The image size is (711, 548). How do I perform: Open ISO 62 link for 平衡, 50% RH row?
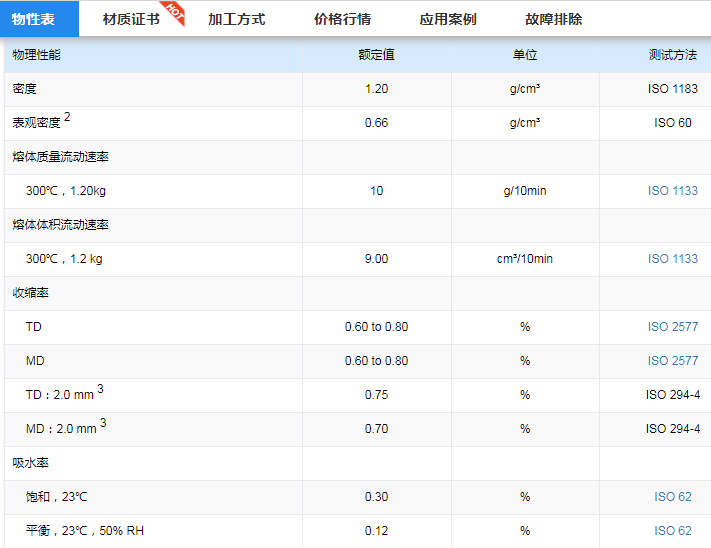(x=672, y=531)
